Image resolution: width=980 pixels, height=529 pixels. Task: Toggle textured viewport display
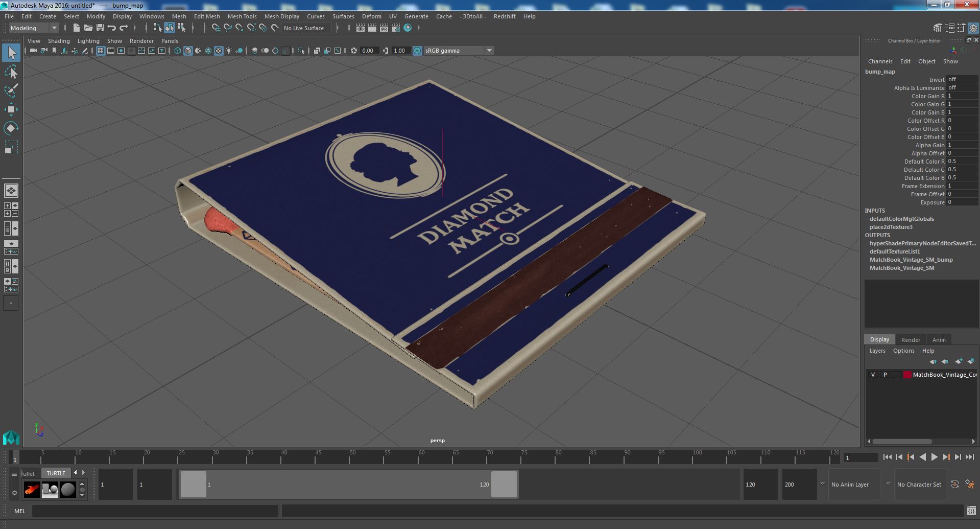coord(219,51)
